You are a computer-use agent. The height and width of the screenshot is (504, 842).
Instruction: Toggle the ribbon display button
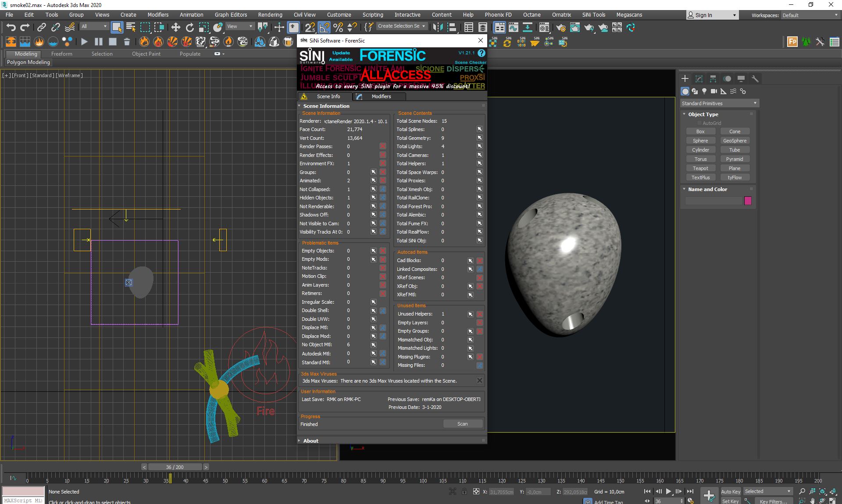point(499,28)
